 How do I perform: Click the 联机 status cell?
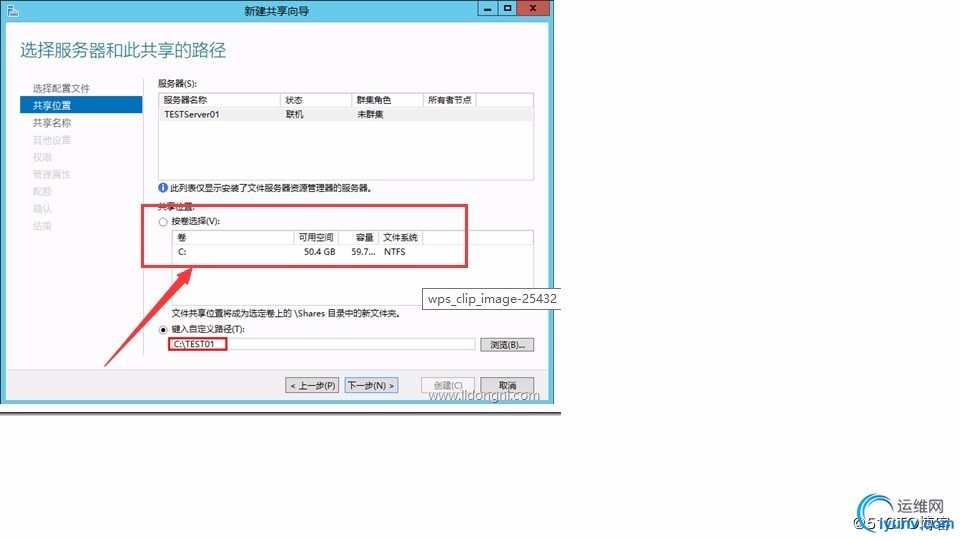click(294, 114)
